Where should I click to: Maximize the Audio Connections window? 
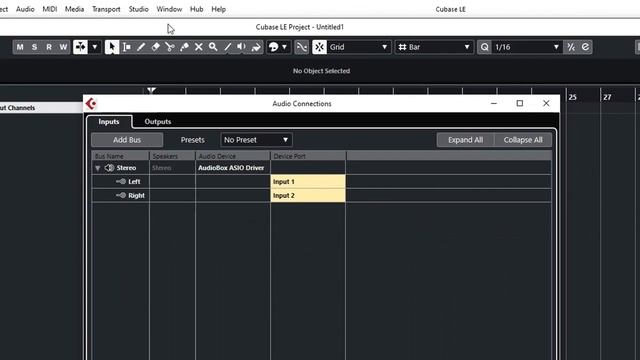520,103
